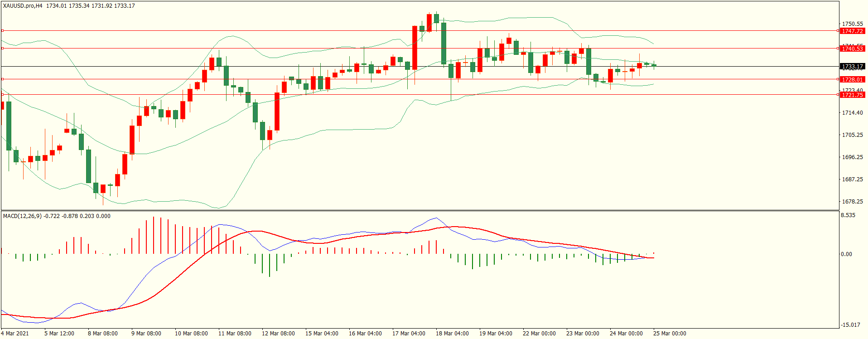Image resolution: width=868 pixels, height=339 pixels.
Task: Select the horizontal line at 1721.75
Action: [420, 94]
